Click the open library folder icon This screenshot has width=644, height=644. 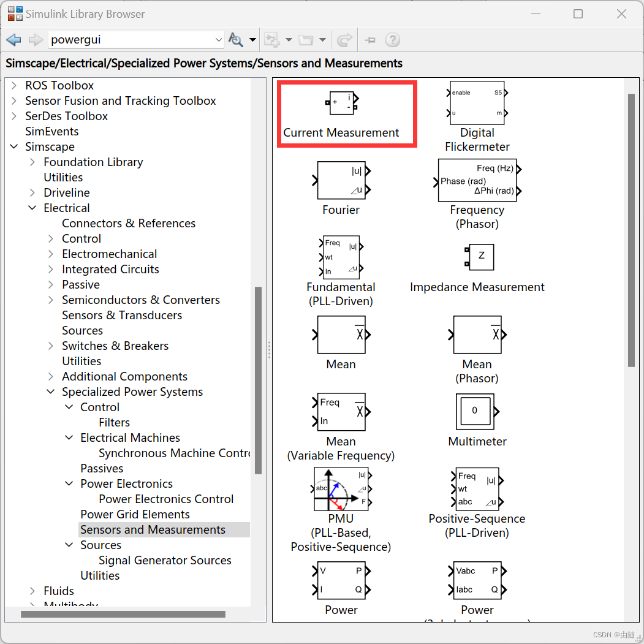point(306,40)
